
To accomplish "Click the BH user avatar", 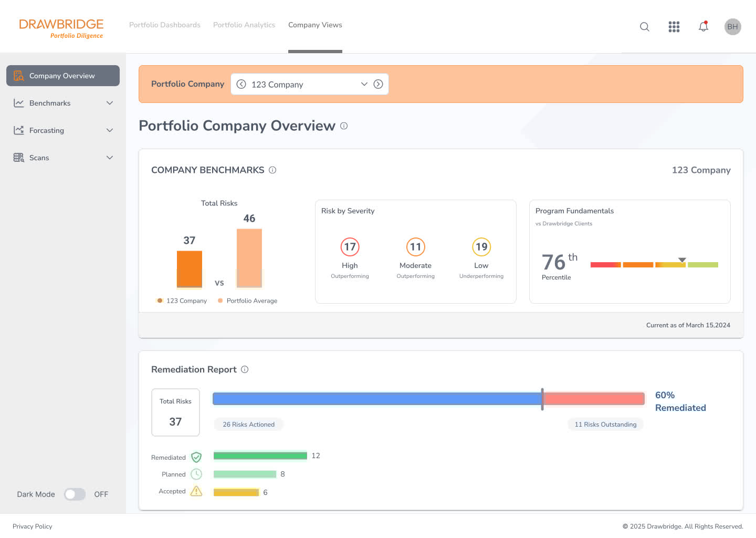I will (732, 27).
